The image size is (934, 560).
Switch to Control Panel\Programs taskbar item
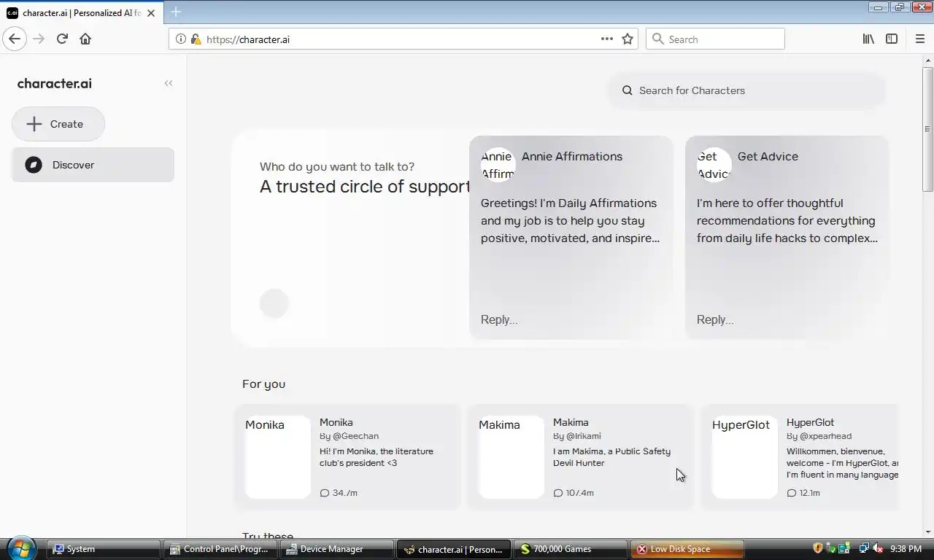(x=220, y=549)
